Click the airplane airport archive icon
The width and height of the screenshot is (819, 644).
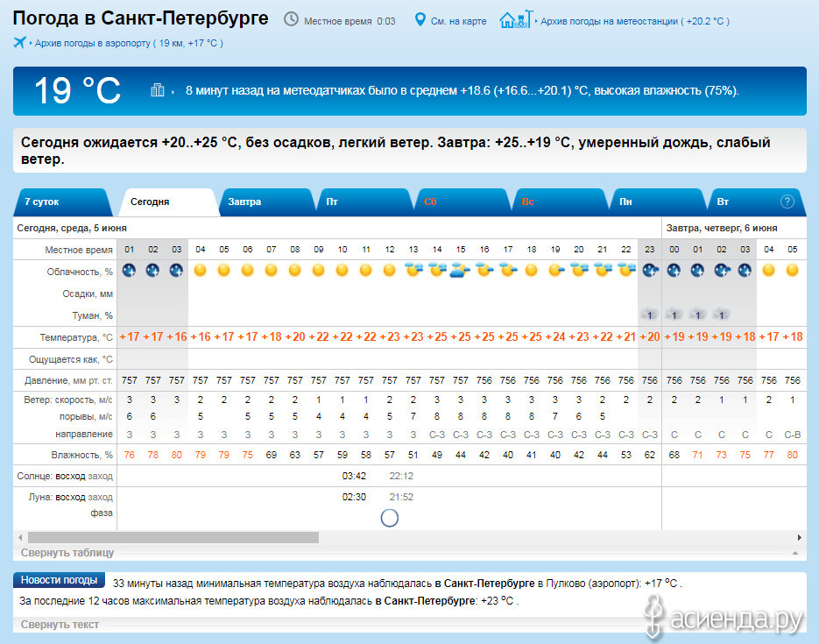19,42
